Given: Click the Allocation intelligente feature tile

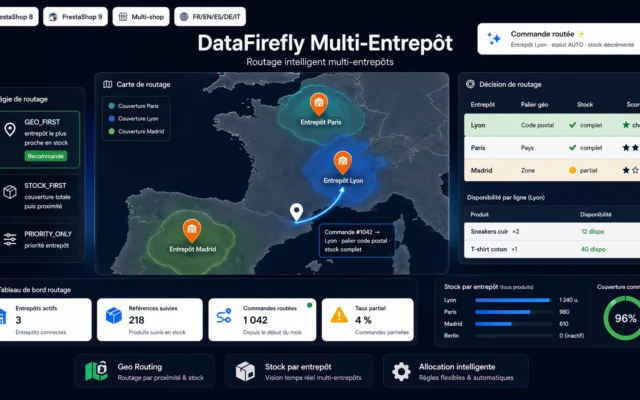Looking at the screenshot, I should click(x=456, y=371).
